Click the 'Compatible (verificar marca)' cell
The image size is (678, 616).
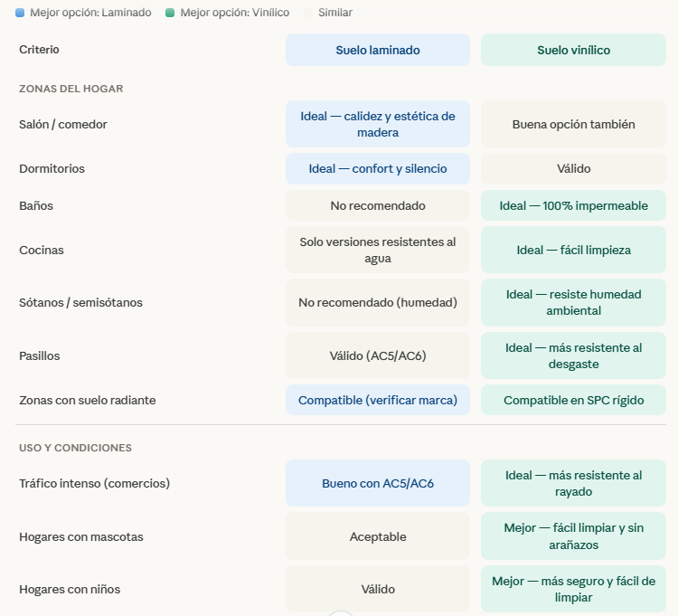(377, 400)
